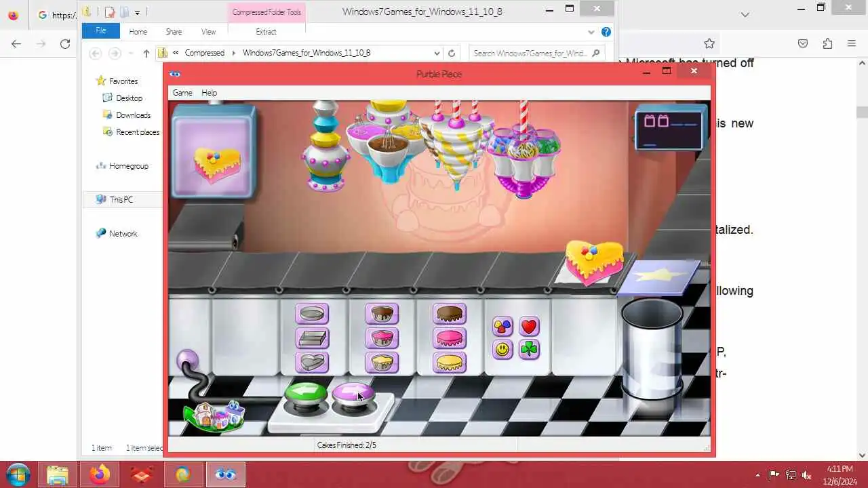
Task: Choose the strawberry pink batter bowl
Action: point(382,338)
